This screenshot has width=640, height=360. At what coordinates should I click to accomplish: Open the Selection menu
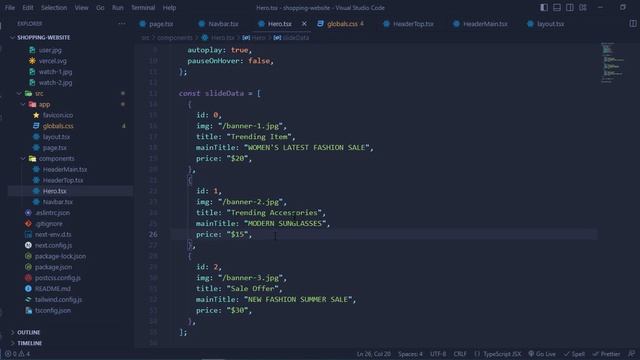coord(53,8)
